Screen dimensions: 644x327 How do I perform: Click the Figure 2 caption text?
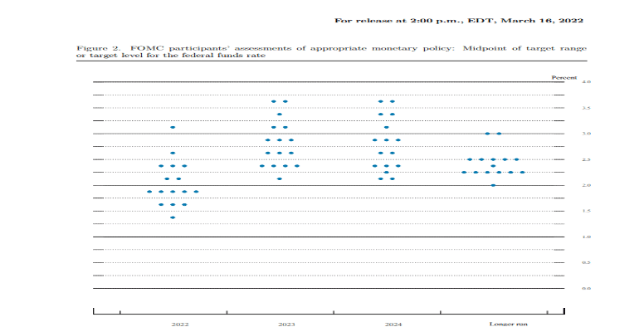(x=331, y=51)
